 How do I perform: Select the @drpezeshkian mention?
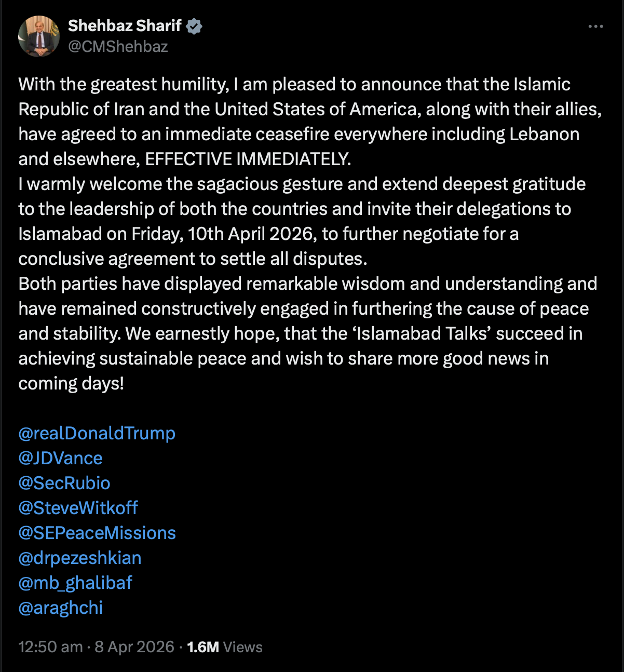click(x=79, y=558)
